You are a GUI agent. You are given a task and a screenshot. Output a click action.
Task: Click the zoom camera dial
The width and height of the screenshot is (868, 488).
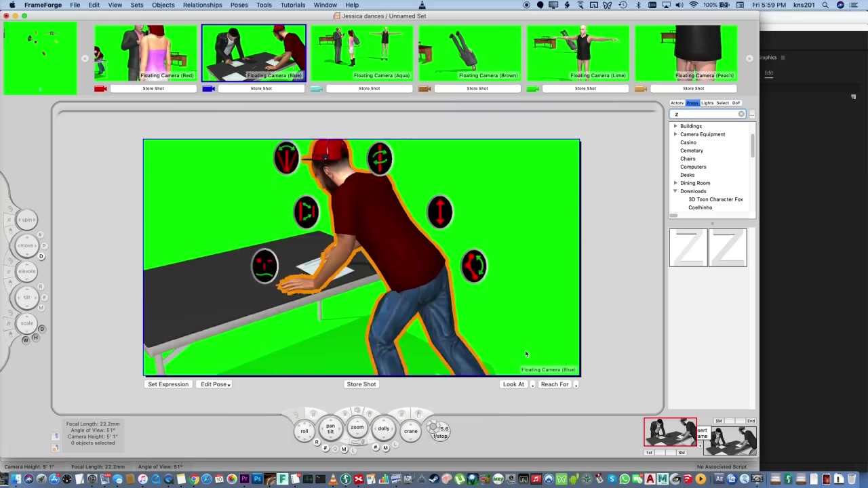point(357,428)
